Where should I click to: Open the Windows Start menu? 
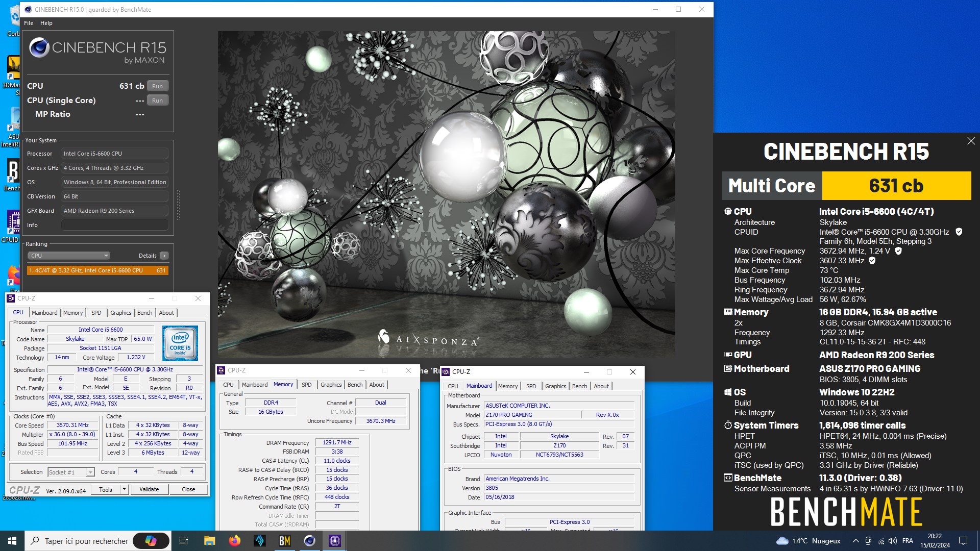click(12, 541)
